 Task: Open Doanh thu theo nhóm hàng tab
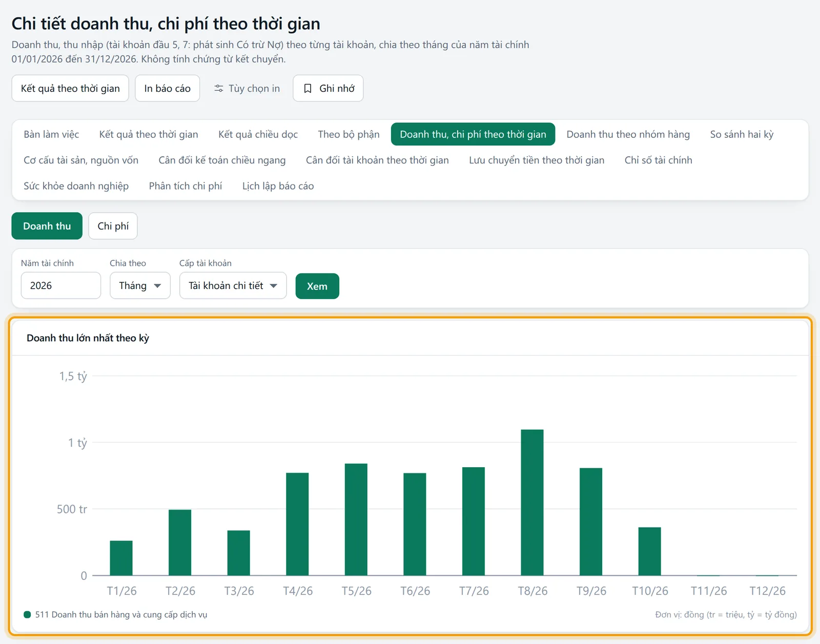(628, 134)
